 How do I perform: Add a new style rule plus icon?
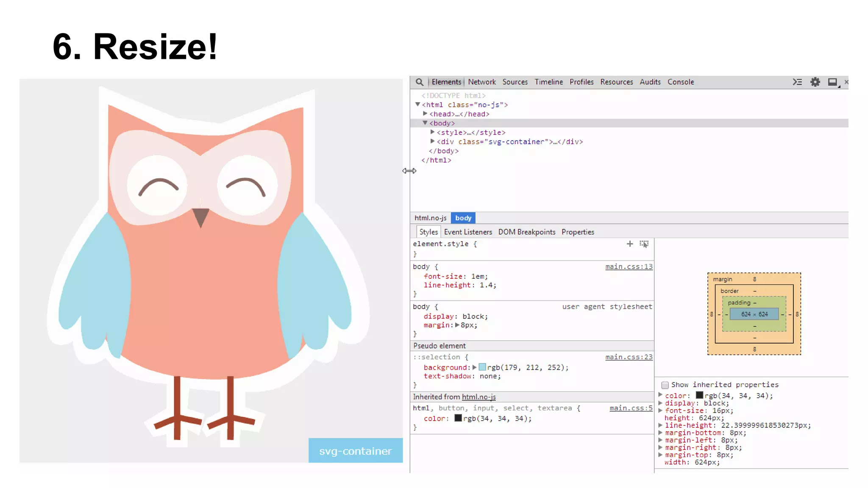pyautogui.click(x=630, y=244)
